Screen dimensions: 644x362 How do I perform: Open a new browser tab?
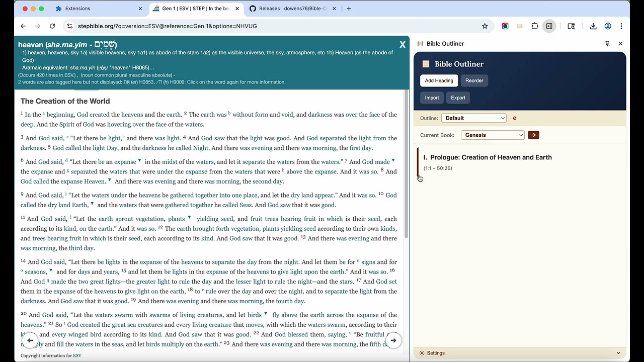[x=349, y=9]
